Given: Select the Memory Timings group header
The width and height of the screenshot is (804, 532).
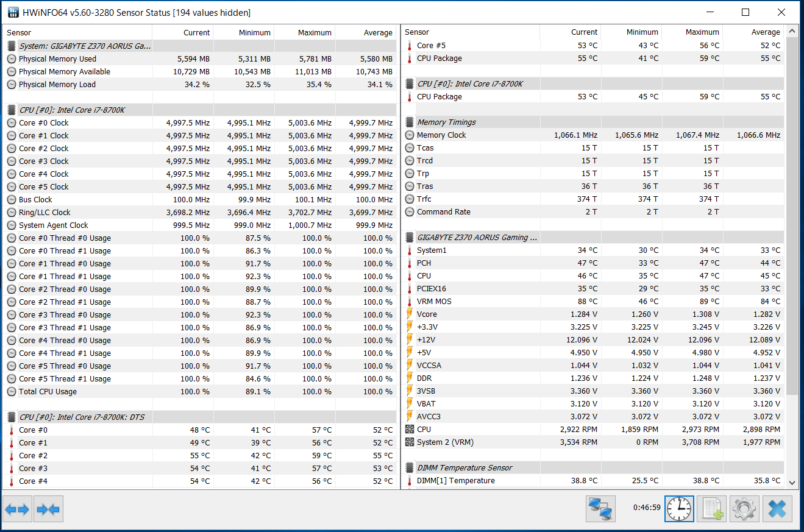Looking at the screenshot, I should pyautogui.click(x=592, y=122).
